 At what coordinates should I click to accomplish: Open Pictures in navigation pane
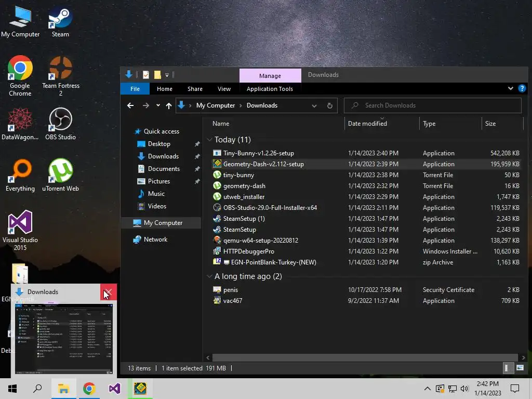tap(159, 181)
